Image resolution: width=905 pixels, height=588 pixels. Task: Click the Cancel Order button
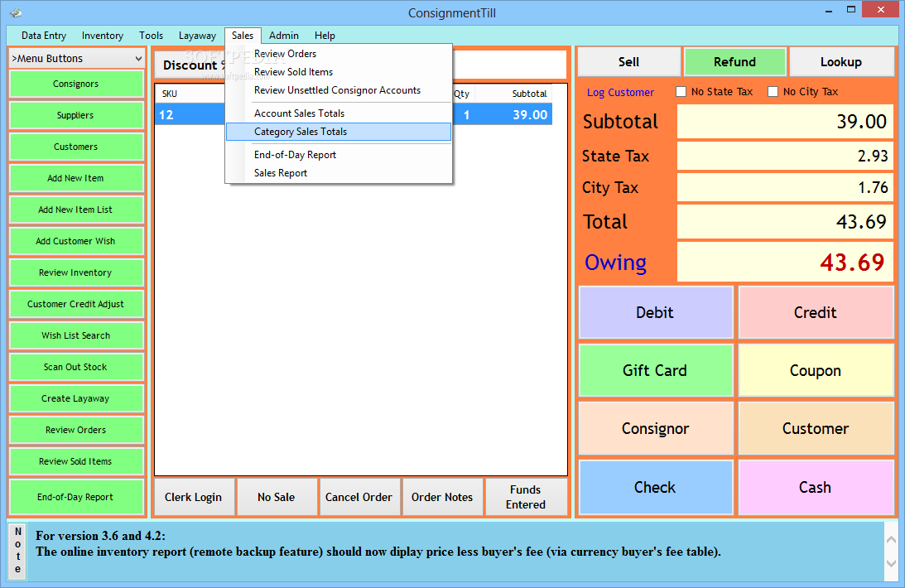tap(359, 497)
